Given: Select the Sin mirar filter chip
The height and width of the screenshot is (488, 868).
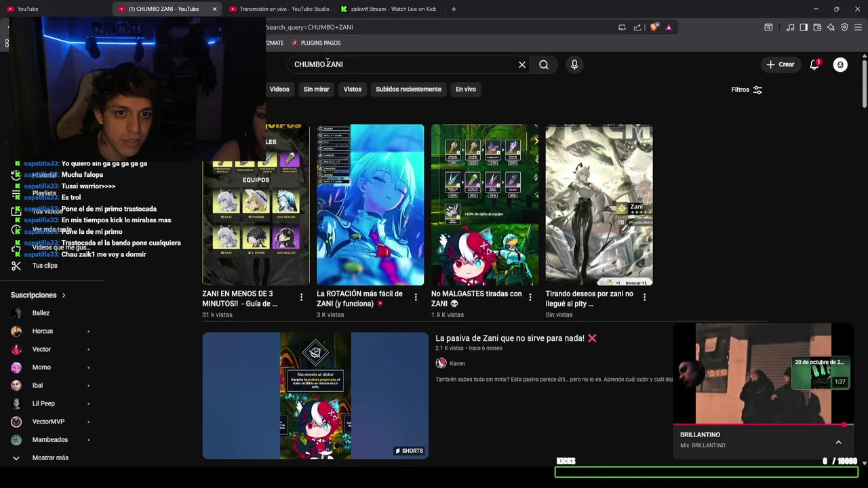Looking at the screenshot, I should coord(316,89).
